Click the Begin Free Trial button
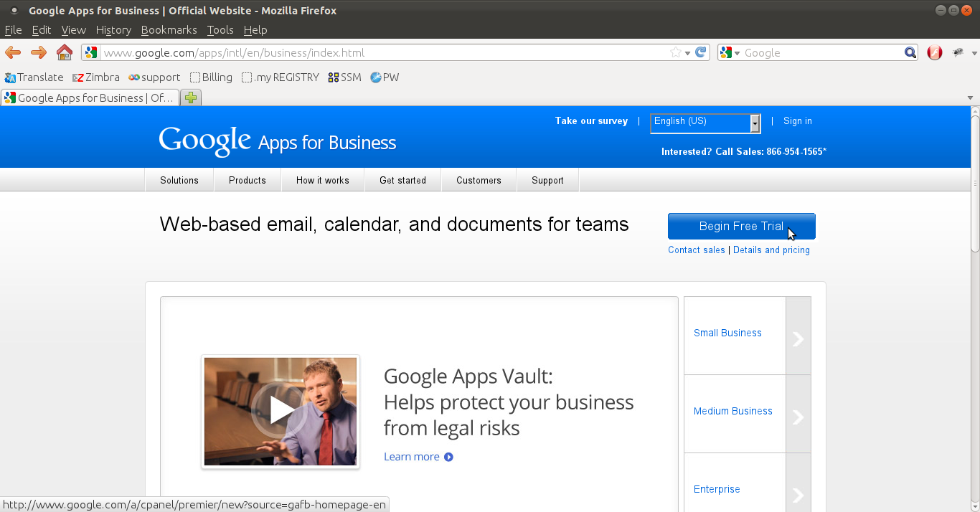 742,226
